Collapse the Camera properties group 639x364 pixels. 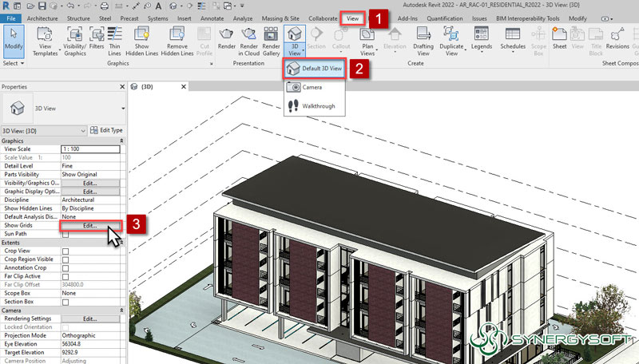tap(121, 311)
